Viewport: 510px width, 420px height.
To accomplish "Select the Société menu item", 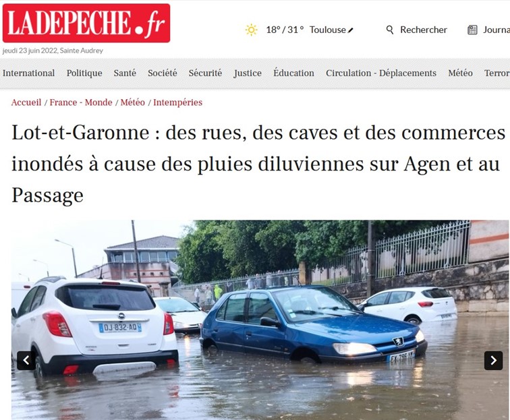I will (163, 73).
